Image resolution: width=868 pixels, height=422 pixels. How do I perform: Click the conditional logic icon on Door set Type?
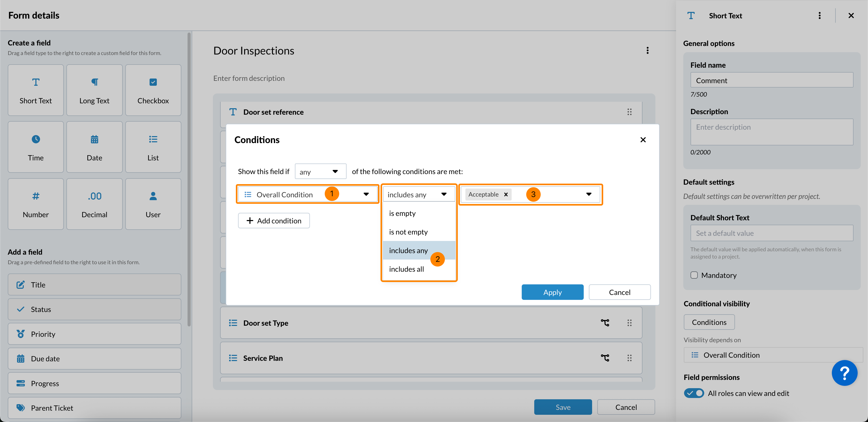tap(605, 323)
